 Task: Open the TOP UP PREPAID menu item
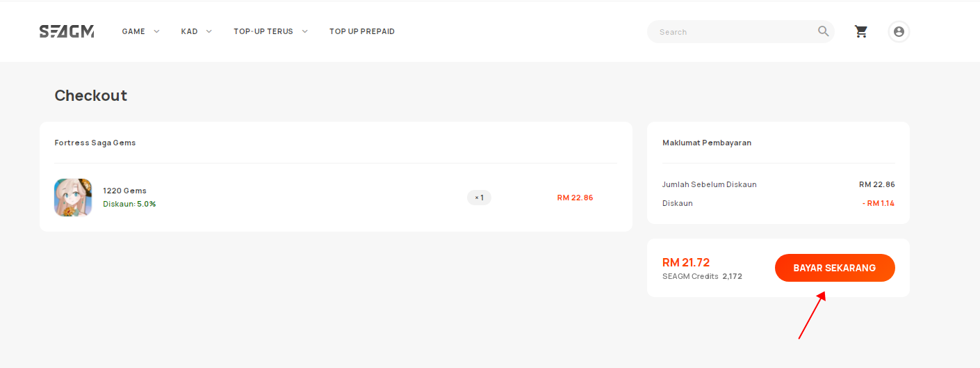[x=362, y=31]
